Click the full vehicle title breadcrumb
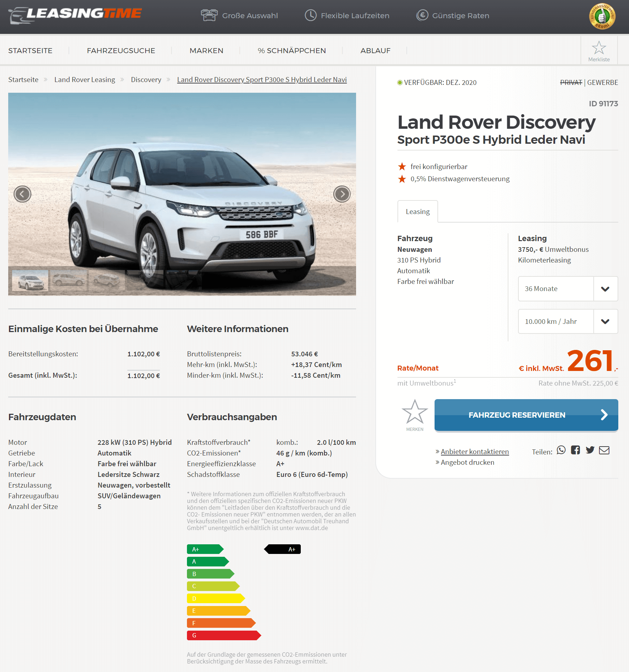 click(x=262, y=80)
